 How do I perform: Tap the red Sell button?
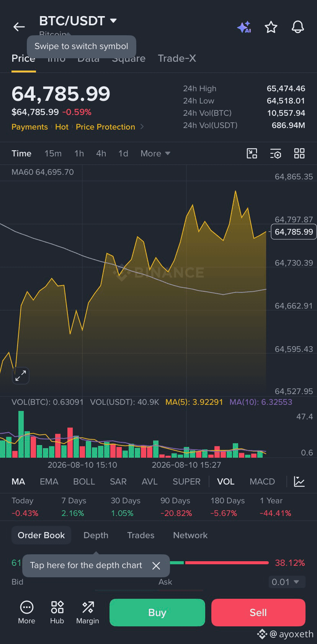pos(258,613)
